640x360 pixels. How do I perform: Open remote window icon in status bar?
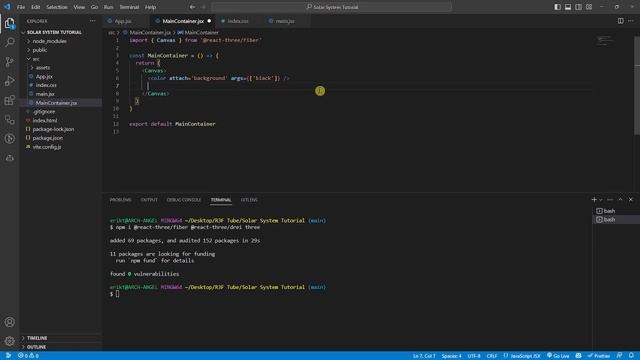8,356
